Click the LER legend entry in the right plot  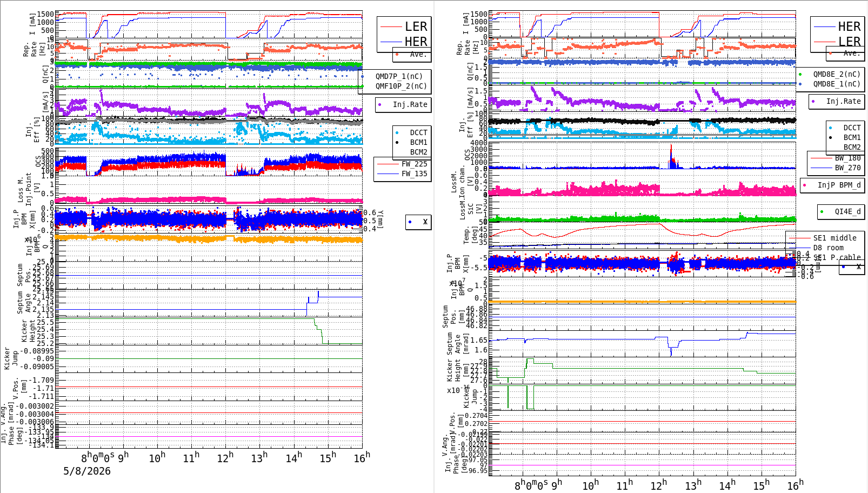pyautogui.click(x=849, y=42)
